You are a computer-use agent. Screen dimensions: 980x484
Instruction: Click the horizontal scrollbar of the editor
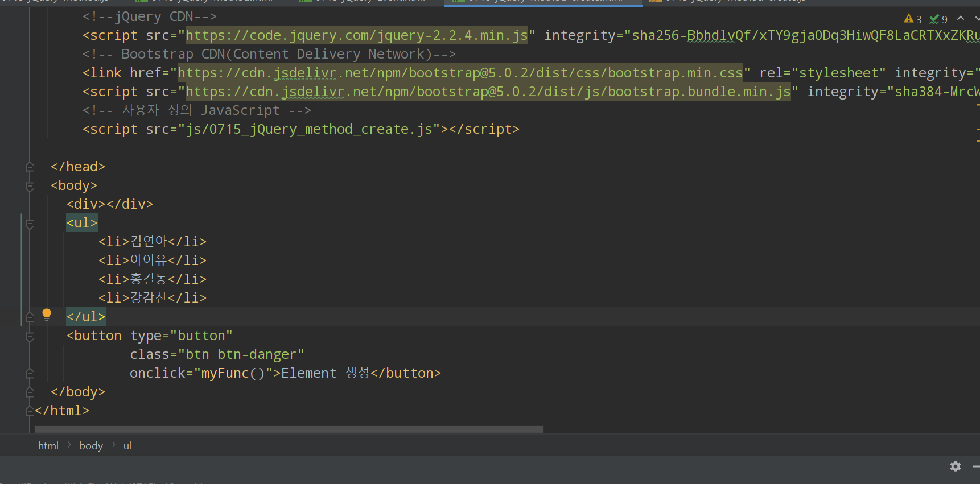tap(289, 429)
